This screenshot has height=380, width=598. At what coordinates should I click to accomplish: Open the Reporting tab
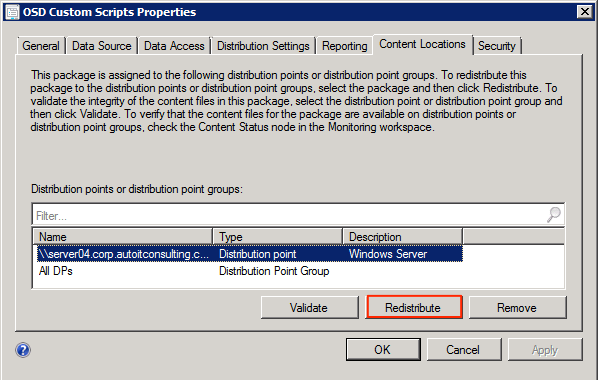344,46
